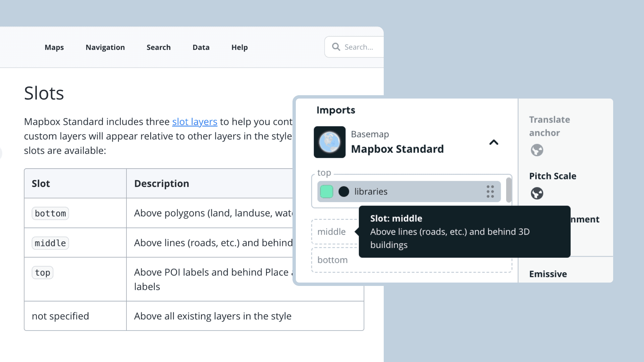Click the magnifying glass search icon
This screenshot has height=362, width=644.
coord(336,47)
